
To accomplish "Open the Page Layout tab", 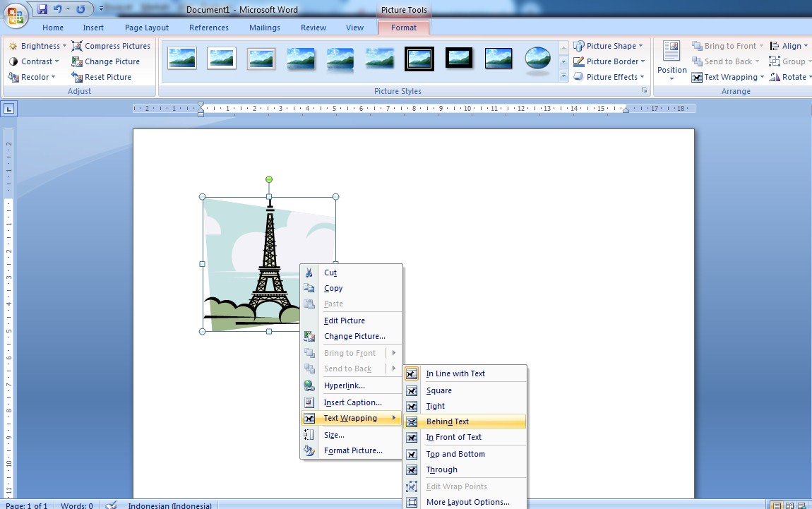I will click(147, 28).
